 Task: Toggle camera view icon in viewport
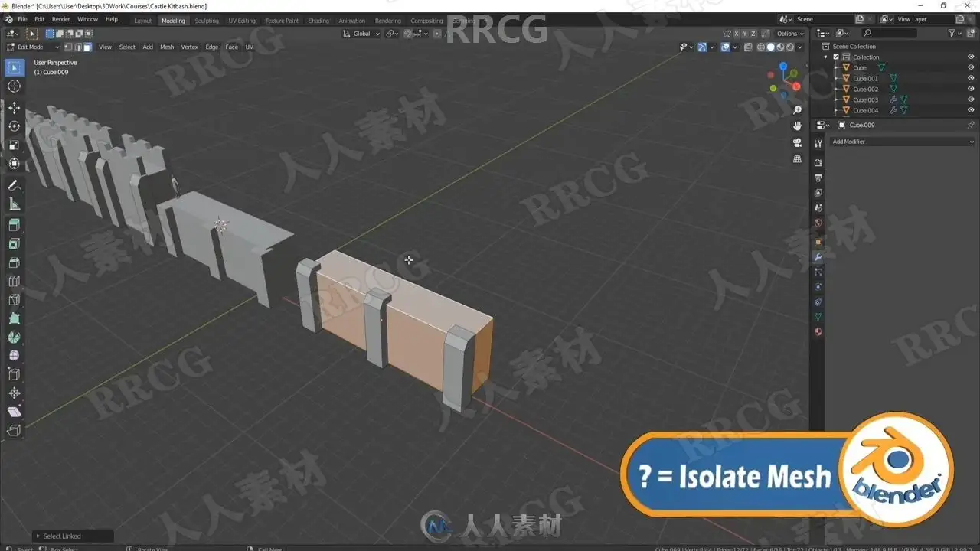tap(797, 143)
